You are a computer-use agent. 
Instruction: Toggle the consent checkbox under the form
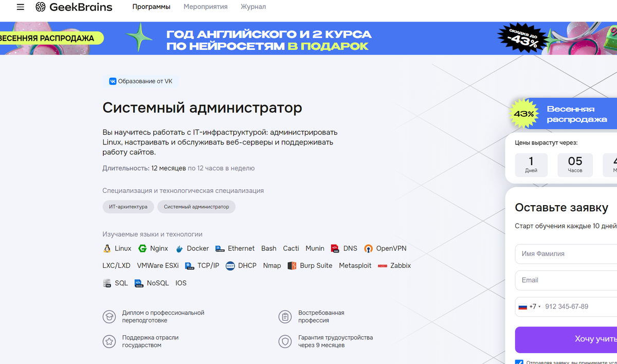coord(519,362)
